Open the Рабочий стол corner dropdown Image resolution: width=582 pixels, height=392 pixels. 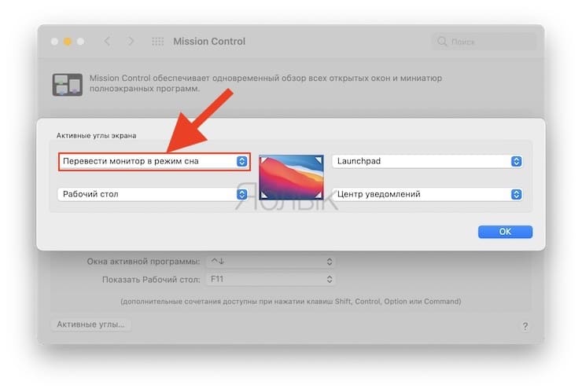tap(153, 194)
